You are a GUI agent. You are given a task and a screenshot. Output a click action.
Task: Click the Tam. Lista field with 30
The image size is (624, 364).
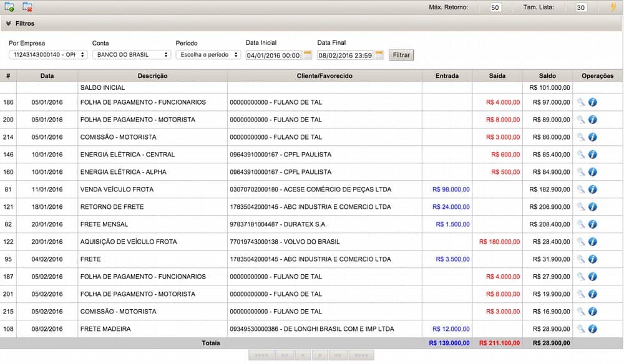tap(581, 7)
